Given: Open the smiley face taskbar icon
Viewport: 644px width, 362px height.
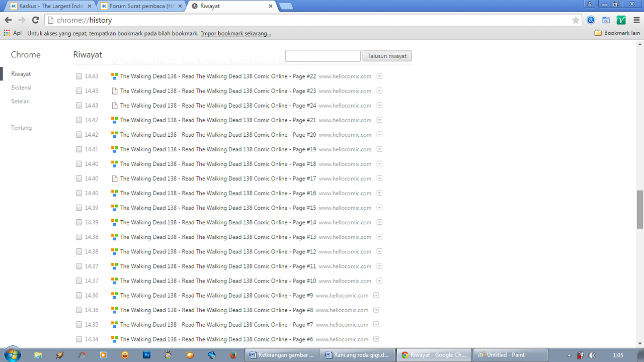Looking at the screenshot, I should tap(125, 355).
